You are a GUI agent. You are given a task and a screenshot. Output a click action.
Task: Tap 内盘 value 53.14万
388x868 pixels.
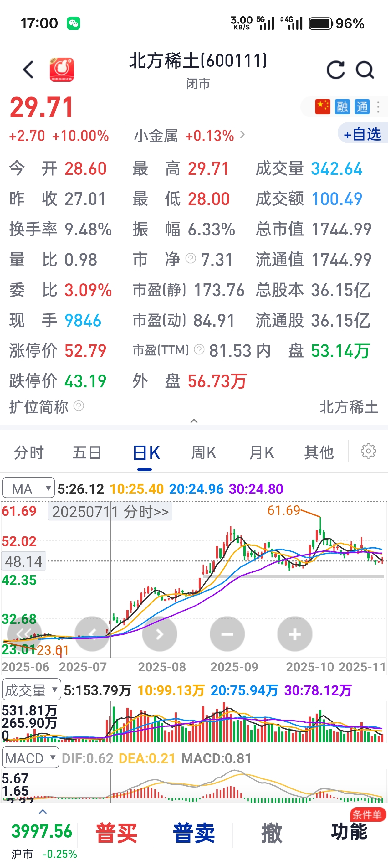click(340, 350)
